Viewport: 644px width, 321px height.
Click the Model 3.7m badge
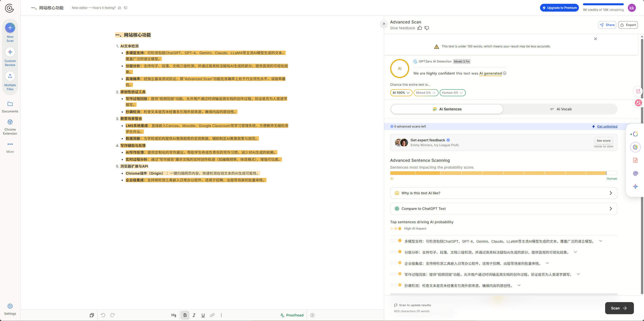(x=462, y=61)
